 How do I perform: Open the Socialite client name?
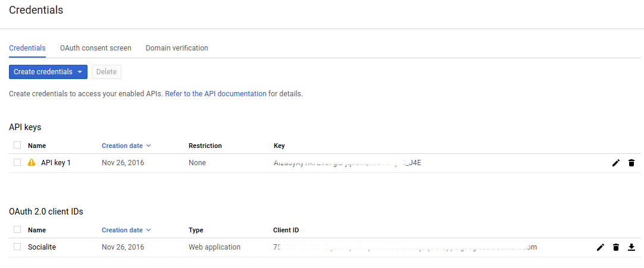(x=42, y=247)
